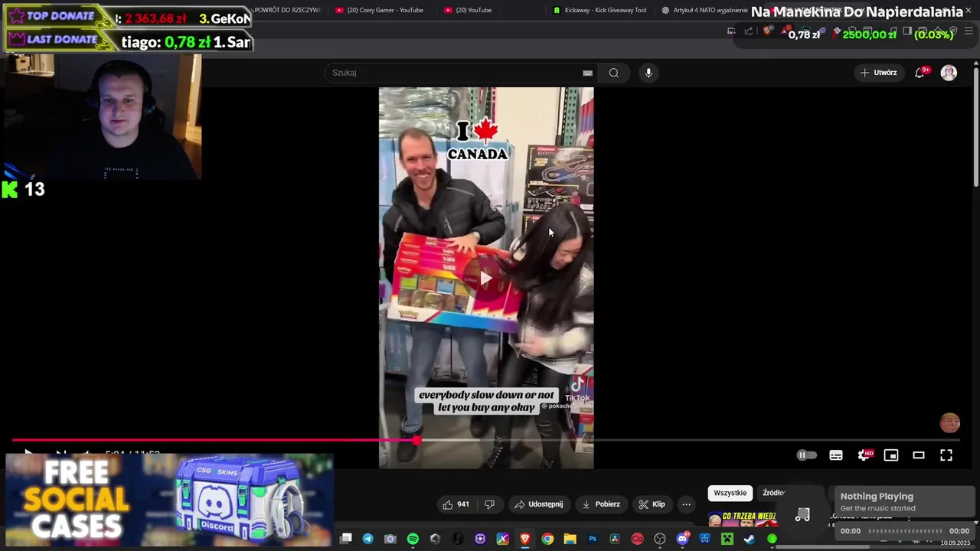Open Photoshop from the taskbar
Image resolution: width=980 pixels, height=551 pixels.
tap(593, 539)
